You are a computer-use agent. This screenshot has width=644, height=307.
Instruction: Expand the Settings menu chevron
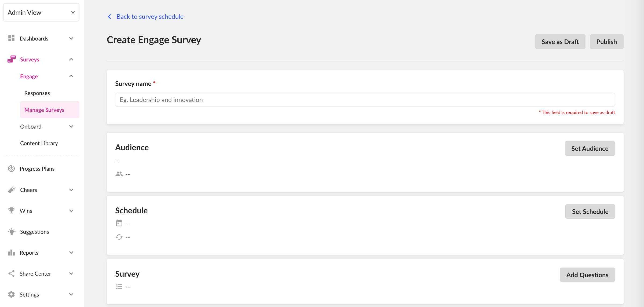[71, 294]
